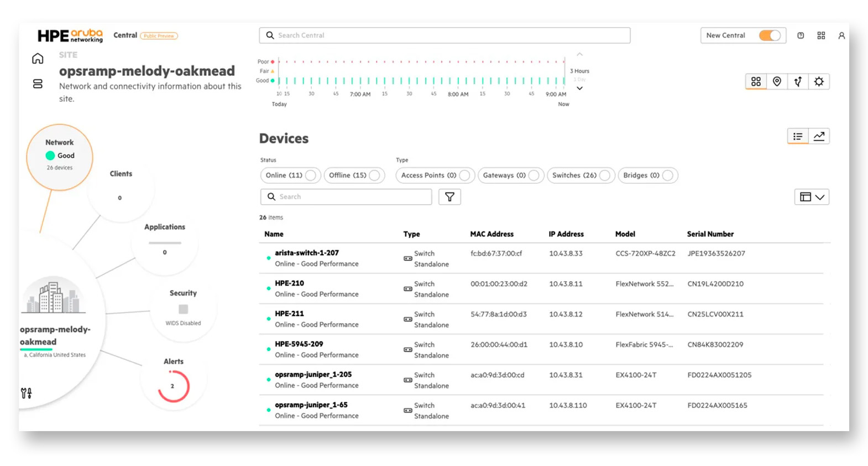Switch to the chart trend view
The image size is (868, 466).
point(819,136)
